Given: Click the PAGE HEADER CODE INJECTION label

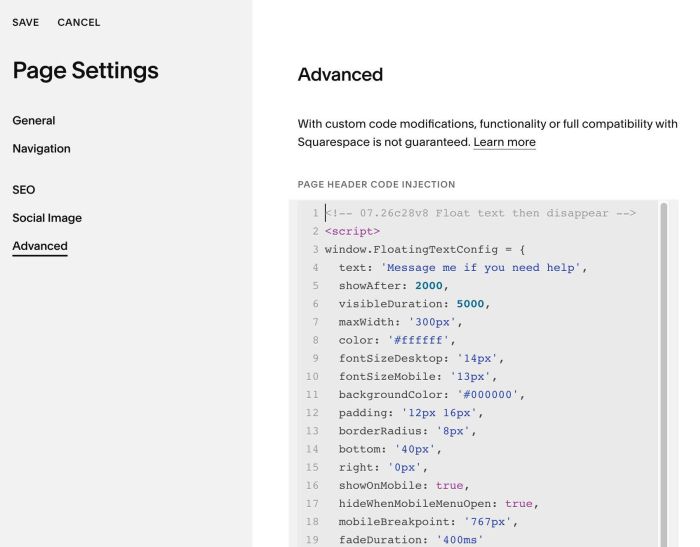Looking at the screenshot, I should click(x=376, y=184).
